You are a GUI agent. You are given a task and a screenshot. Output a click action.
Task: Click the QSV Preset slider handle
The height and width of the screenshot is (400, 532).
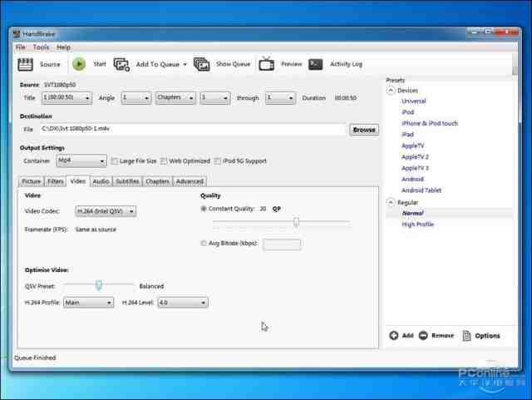click(x=99, y=285)
